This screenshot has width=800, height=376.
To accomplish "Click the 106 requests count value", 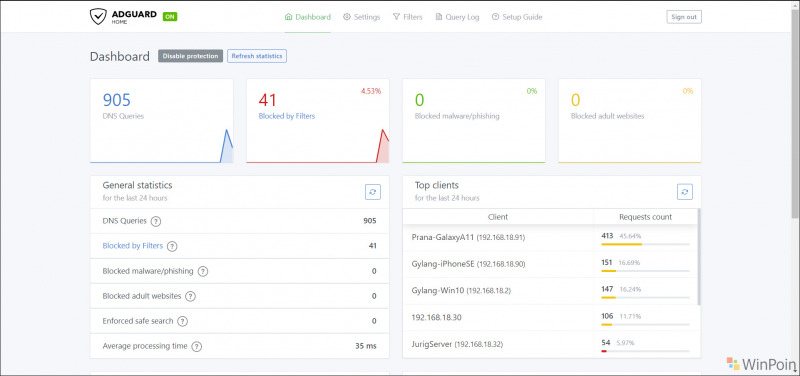I will (607, 316).
